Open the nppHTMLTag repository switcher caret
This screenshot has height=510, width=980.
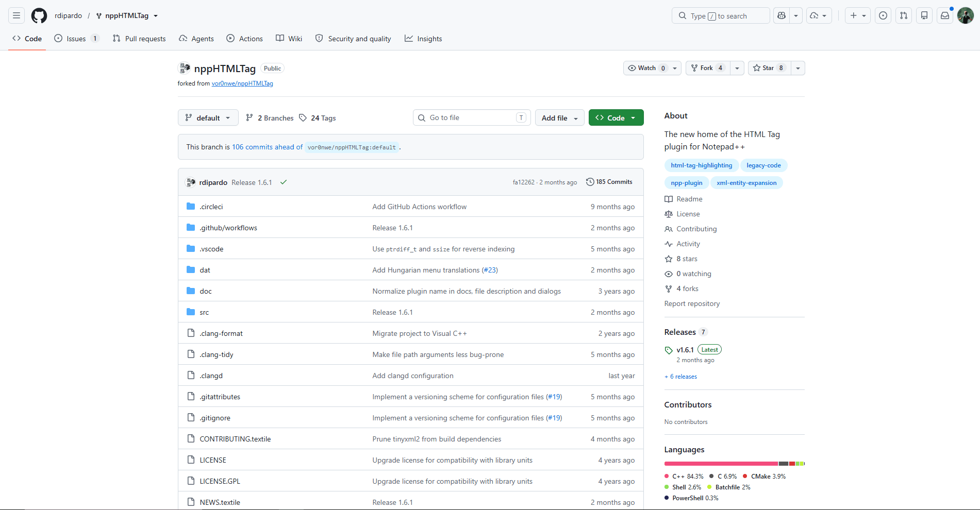(156, 16)
